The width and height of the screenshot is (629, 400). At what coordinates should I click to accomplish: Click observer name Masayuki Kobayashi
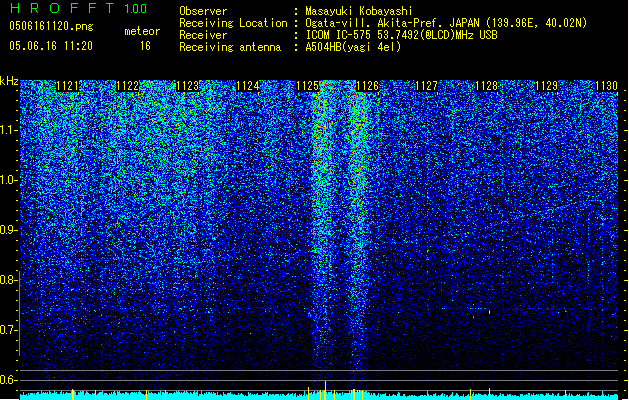[359, 11]
